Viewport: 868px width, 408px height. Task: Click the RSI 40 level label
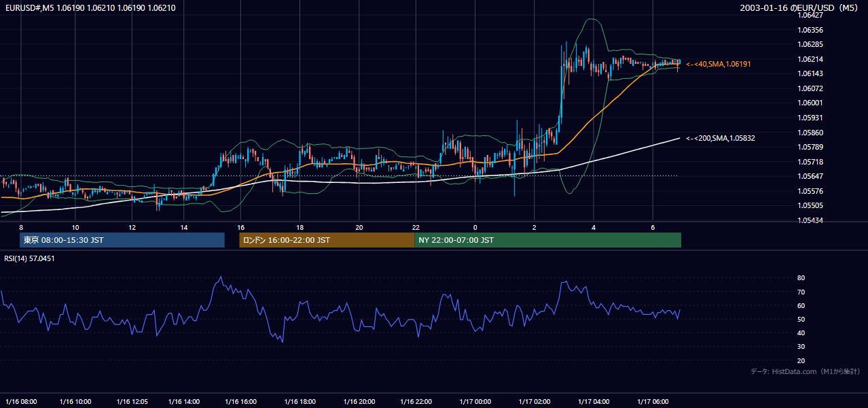pos(801,333)
